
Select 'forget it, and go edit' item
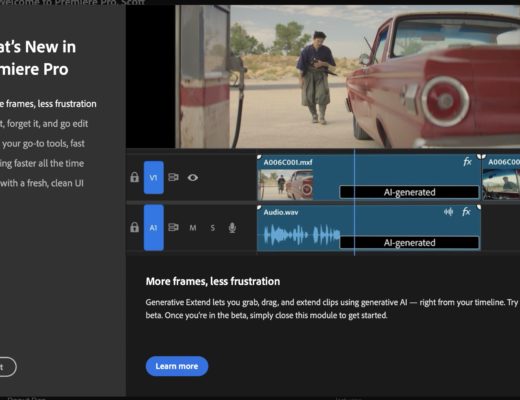click(x=44, y=124)
